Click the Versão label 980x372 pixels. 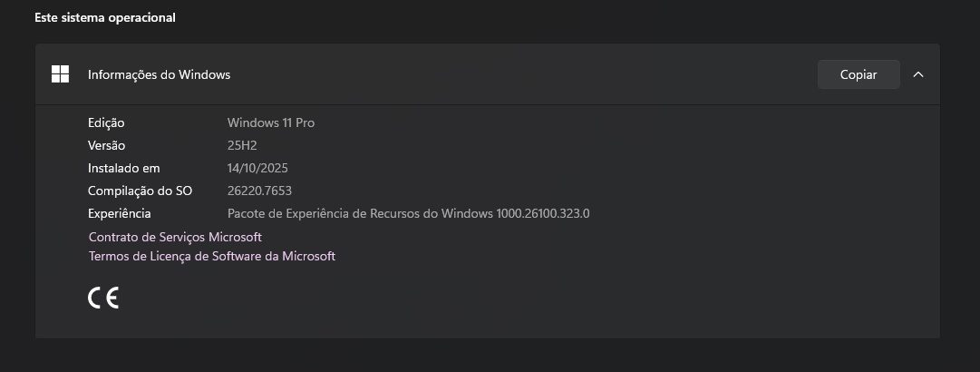tap(106, 145)
